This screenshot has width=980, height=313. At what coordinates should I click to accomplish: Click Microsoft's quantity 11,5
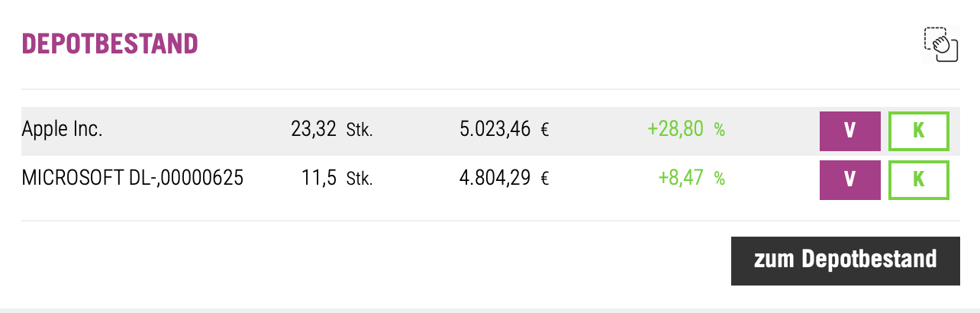point(319,179)
